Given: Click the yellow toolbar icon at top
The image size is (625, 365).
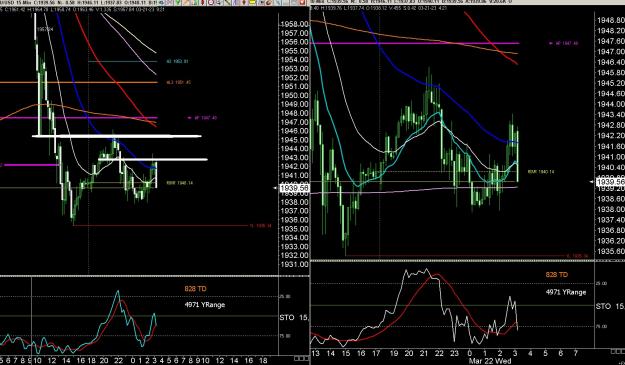Looking at the screenshot, I should (x=252, y=2).
